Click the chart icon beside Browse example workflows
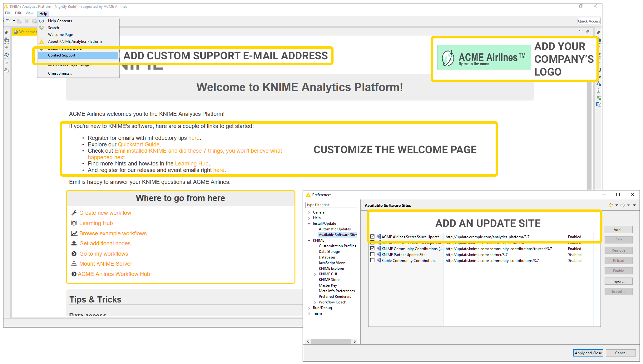This screenshot has width=643, height=364. (74, 234)
